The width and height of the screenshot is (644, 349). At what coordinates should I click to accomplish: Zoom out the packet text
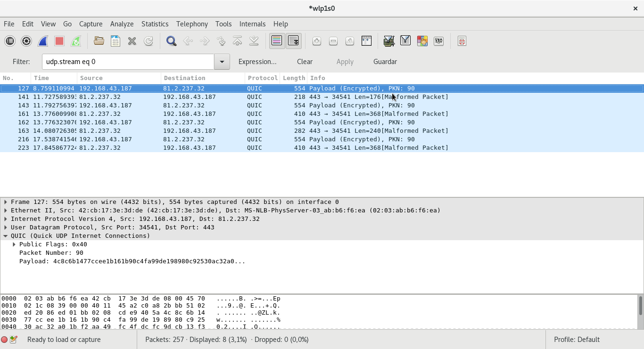click(333, 41)
